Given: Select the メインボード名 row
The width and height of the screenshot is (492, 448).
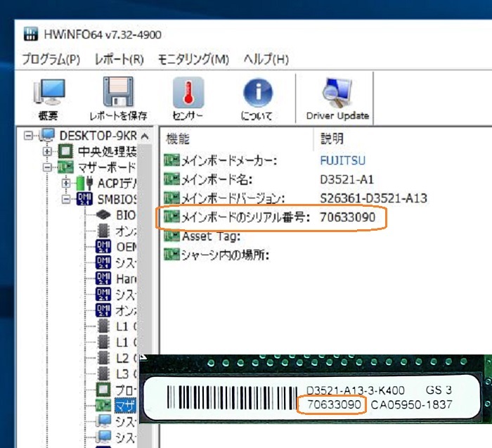Looking at the screenshot, I should pos(269,179).
